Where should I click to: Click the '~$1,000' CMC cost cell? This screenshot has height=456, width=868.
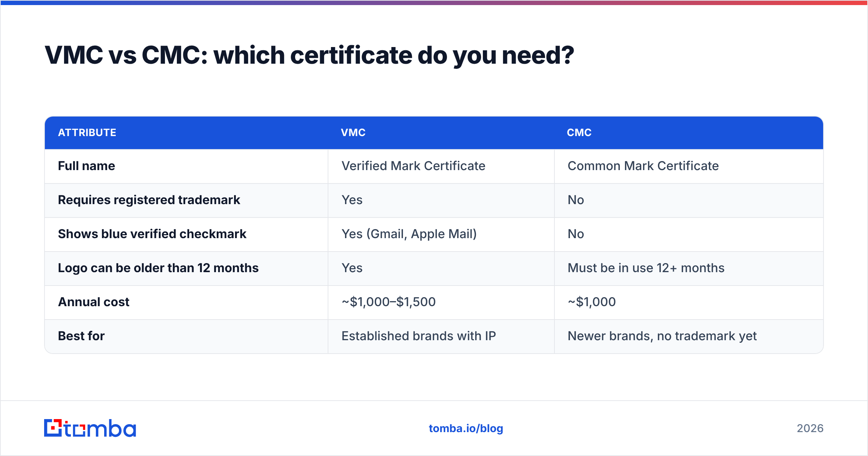point(592,302)
